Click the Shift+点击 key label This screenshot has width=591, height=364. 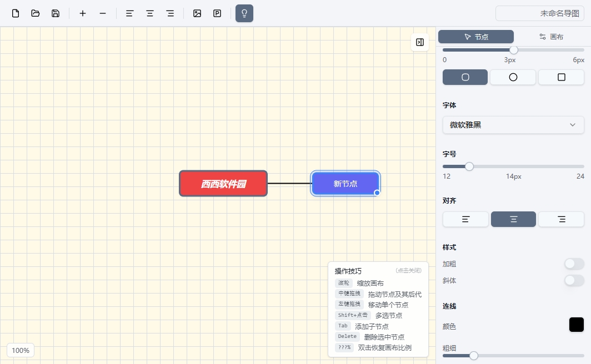353,315
